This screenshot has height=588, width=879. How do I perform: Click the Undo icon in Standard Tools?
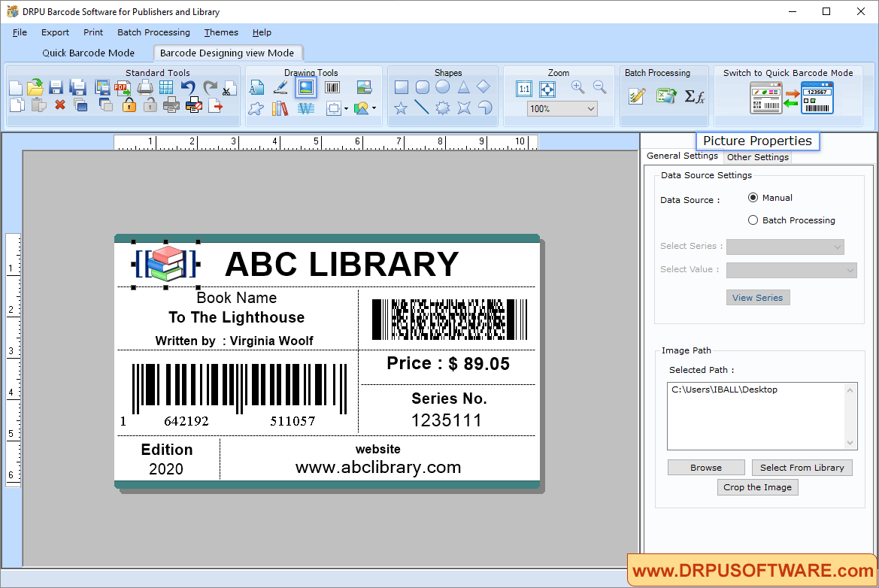tap(187, 87)
